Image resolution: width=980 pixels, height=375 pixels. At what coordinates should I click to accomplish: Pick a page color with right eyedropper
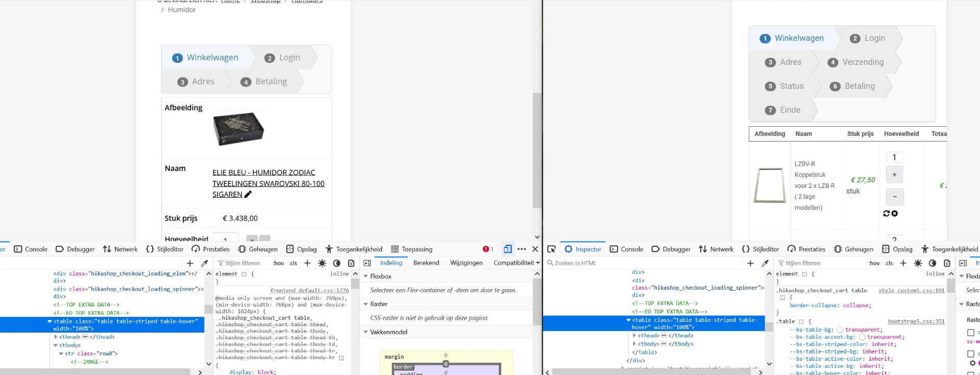tap(765, 263)
